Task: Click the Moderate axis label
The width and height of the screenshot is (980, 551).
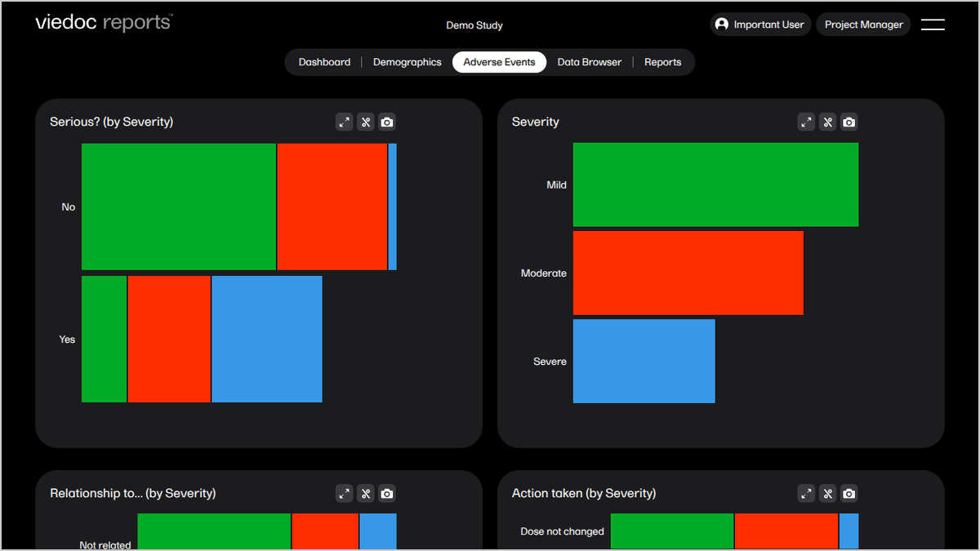Action: point(544,273)
